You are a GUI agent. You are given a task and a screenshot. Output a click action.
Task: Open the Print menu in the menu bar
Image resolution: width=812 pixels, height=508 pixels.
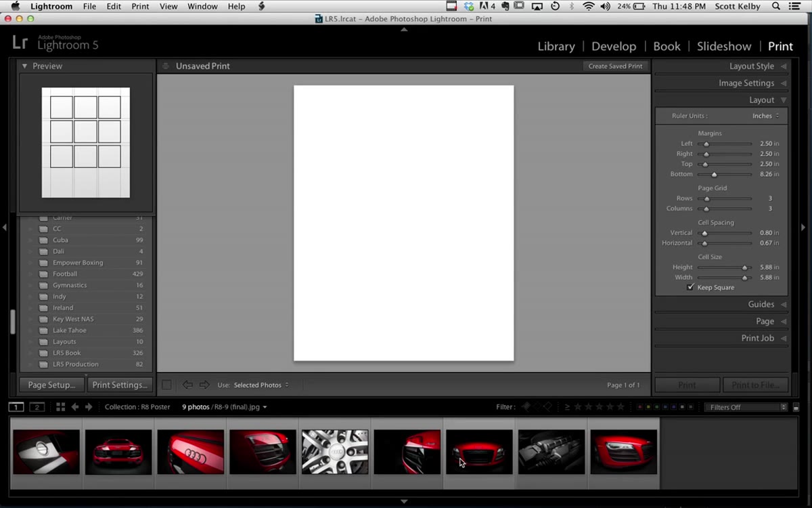click(140, 6)
